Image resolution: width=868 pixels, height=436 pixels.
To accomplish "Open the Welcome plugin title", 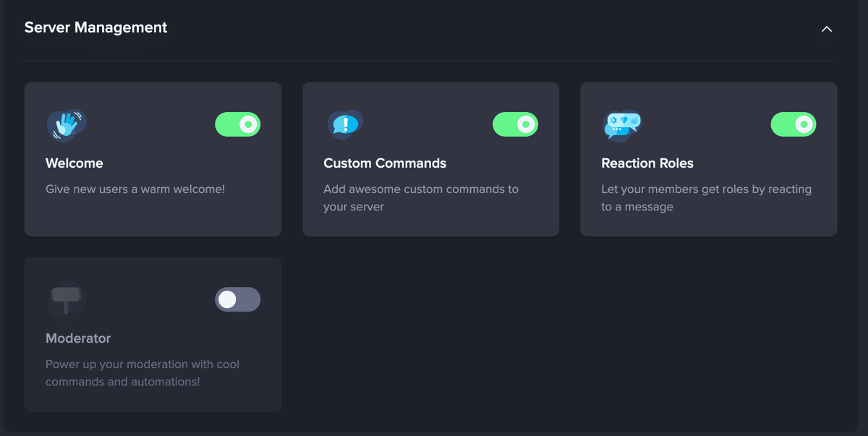I will pyautogui.click(x=75, y=163).
